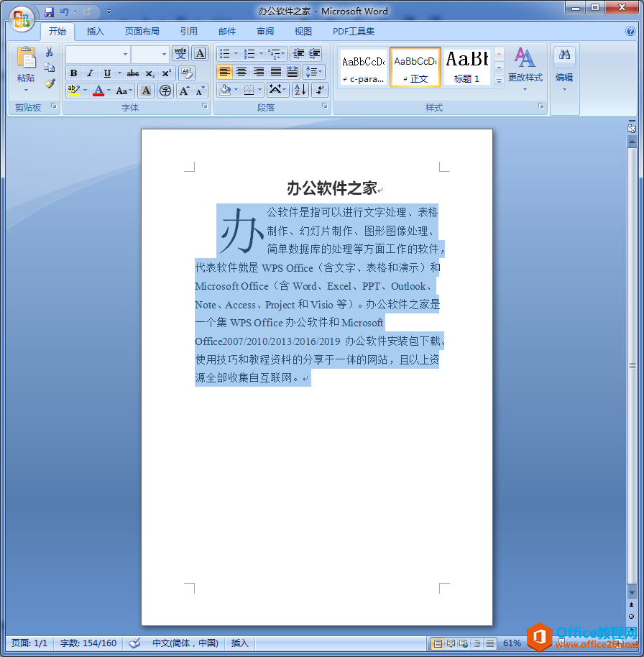The height and width of the screenshot is (657, 644).
Task: Click the page indicator 页面: 1/1
Action: click(x=29, y=643)
